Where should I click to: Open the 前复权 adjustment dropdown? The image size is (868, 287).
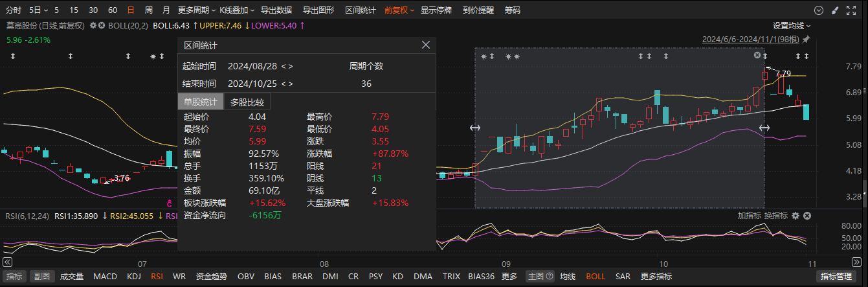(x=399, y=10)
